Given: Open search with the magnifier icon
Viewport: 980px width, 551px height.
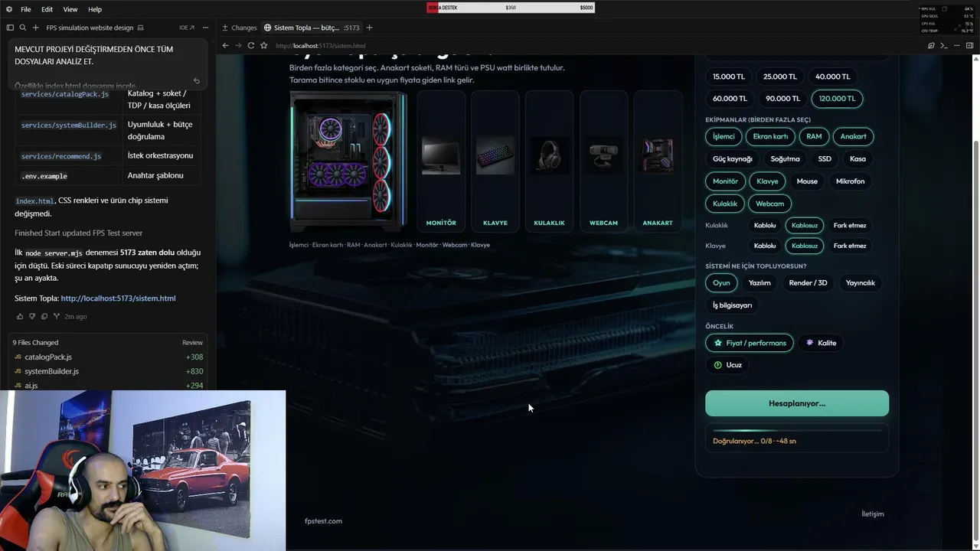Looking at the screenshot, I should (23, 28).
